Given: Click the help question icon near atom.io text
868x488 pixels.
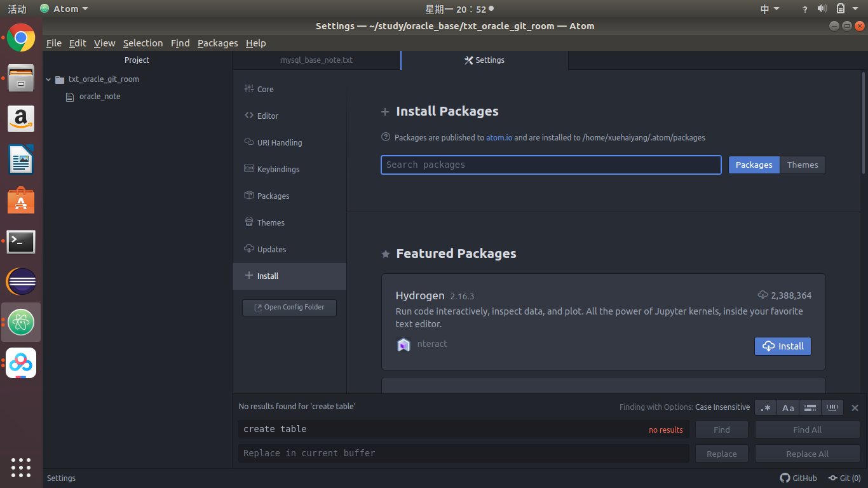Looking at the screenshot, I should 385,137.
